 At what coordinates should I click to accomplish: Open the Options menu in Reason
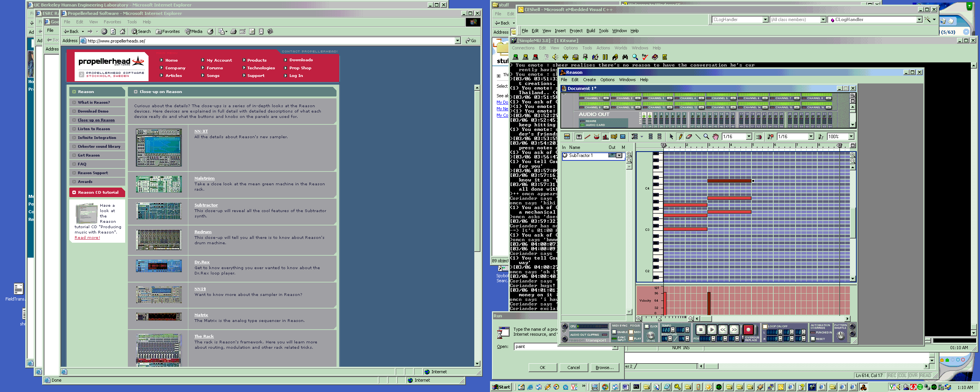click(607, 80)
